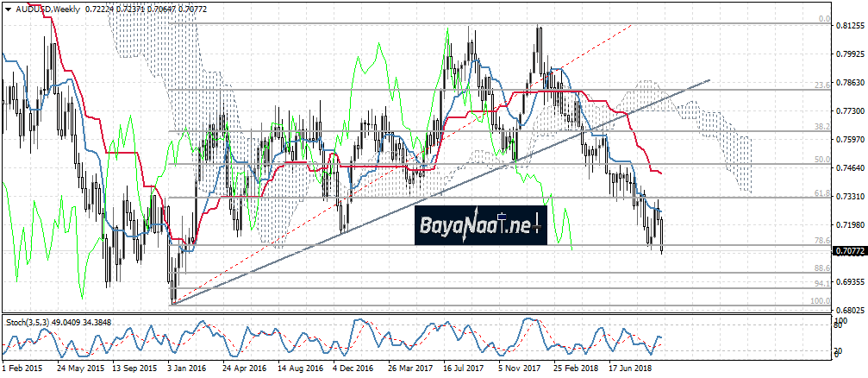
Task: Select the 3 Jan 2016 date marker
Action: 184,368
